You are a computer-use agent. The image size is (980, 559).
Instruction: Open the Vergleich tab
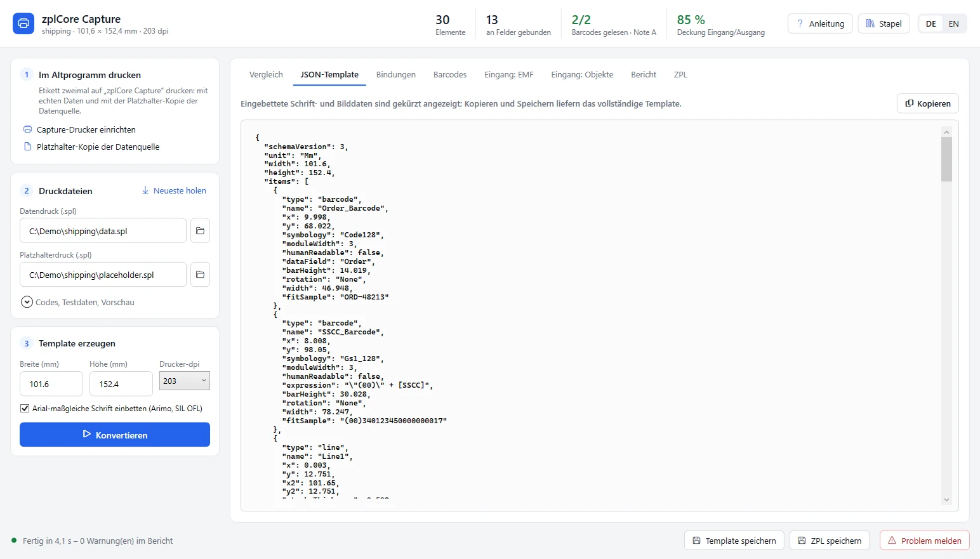266,74
